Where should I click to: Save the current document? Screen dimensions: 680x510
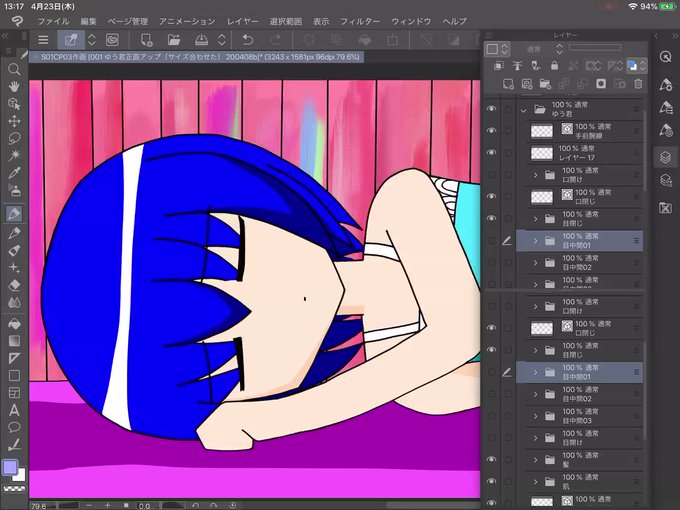(201, 40)
